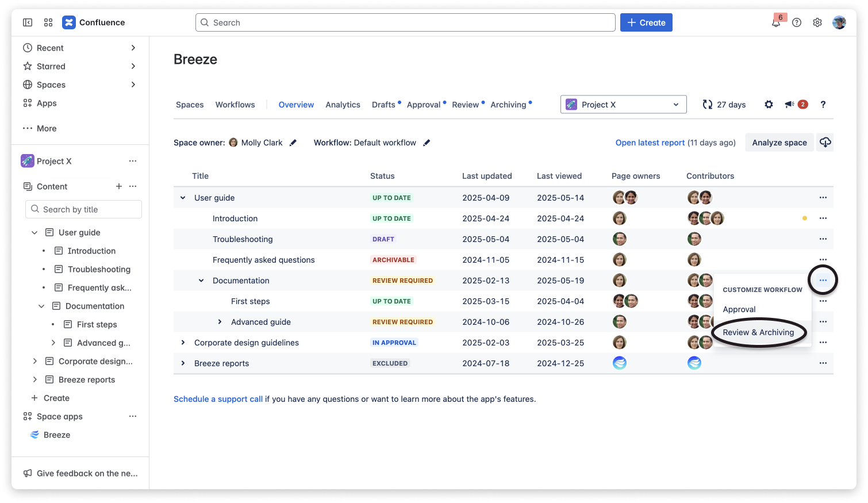Select Review & Archiving menu entry

(x=758, y=332)
